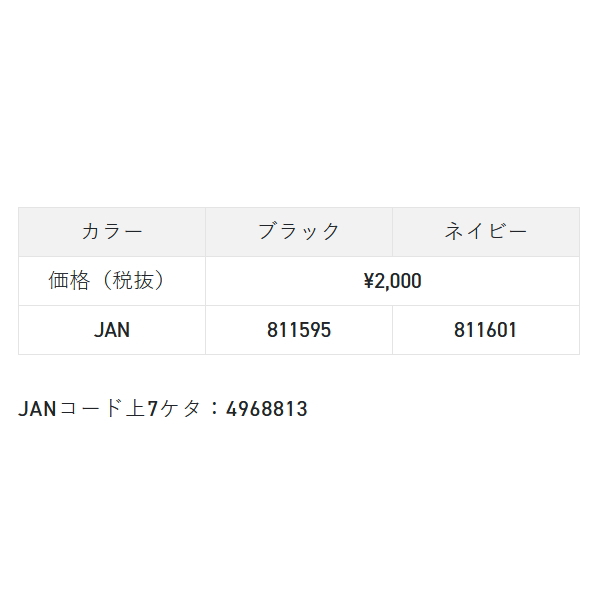
Task: Click the digits 2,000 after yen sign
Action: point(398,281)
